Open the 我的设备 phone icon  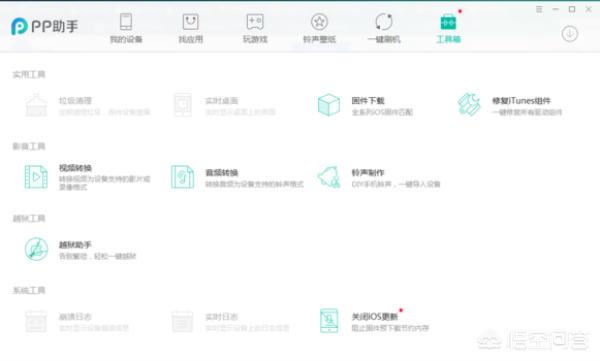tap(126, 21)
